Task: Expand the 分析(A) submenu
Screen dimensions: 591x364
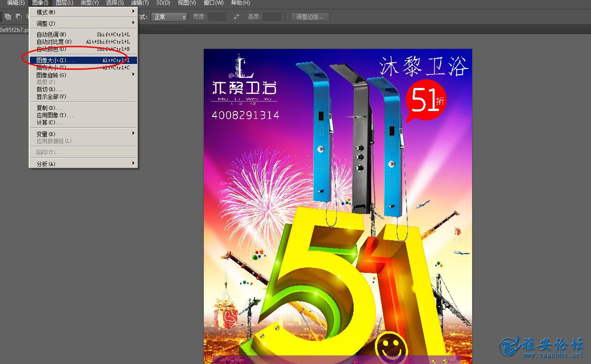Action: [x=84, y=164]
